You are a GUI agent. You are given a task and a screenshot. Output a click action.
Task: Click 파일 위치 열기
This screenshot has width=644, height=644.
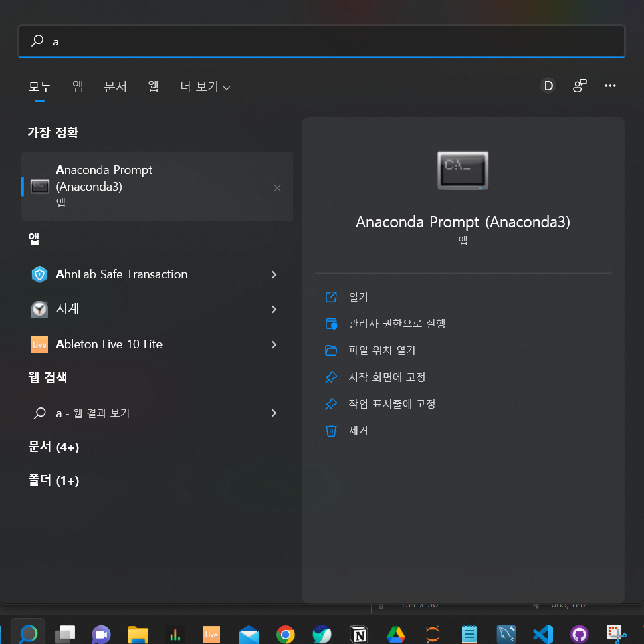click(x=382, y=350)
